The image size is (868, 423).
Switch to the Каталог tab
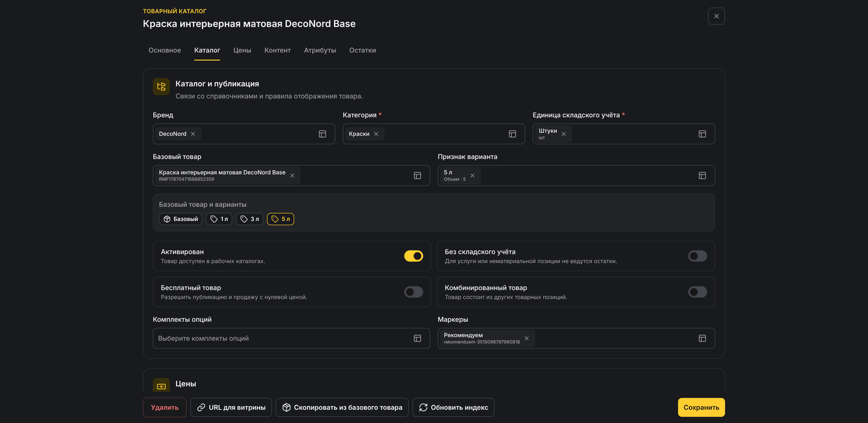point(207,50)
